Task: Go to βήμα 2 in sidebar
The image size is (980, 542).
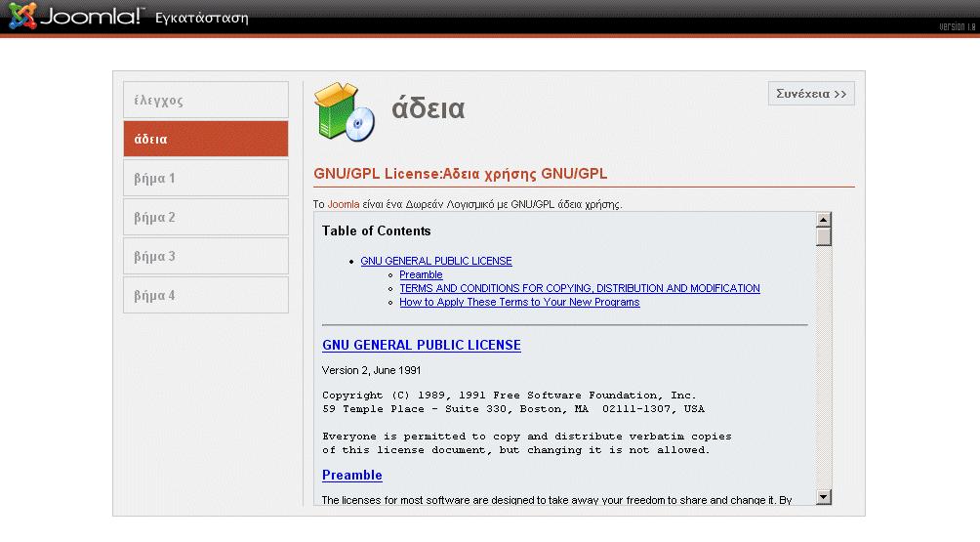Action: pyautogui.click(x=206, y=217)
